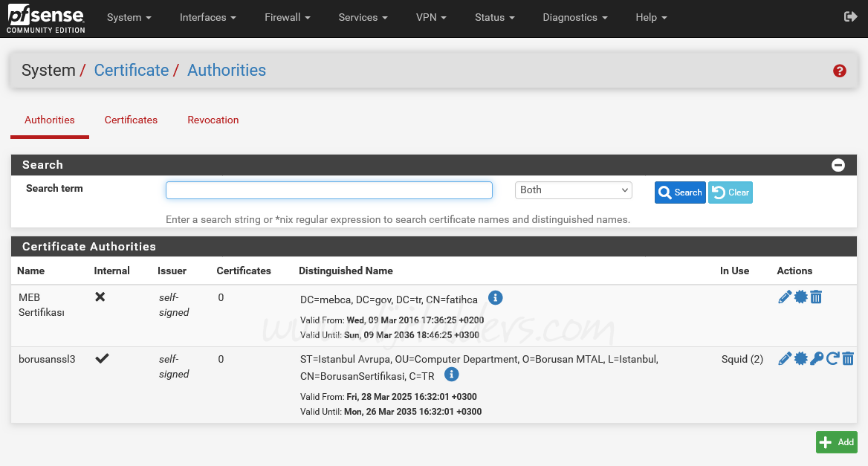Screen dimensions: 868x466
Task: Click the green Add button
Action: coord(836,441)
